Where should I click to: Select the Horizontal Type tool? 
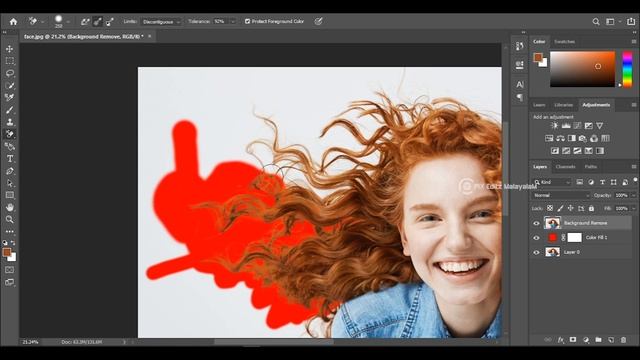[x=10, y=159]
